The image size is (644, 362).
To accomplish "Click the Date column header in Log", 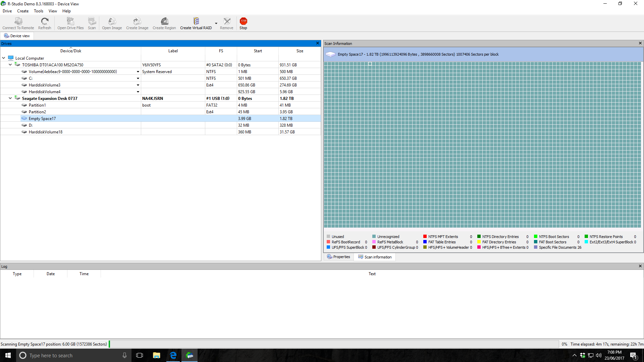I will pos(51,274).
